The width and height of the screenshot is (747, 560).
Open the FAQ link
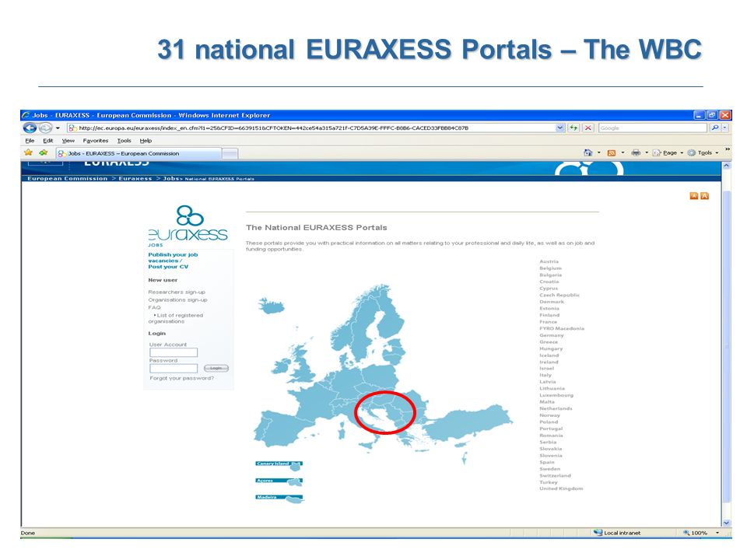click(154, 308)
